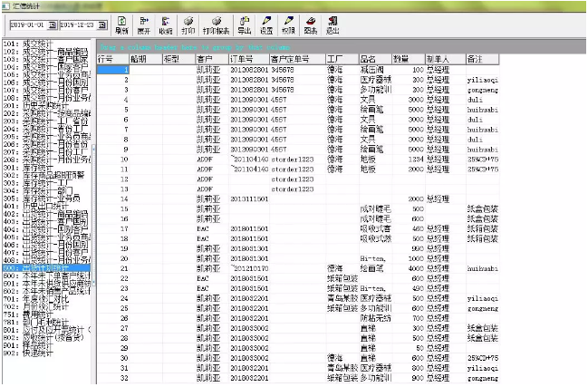Click 成对睫毛 product cell in row 15
Image resolution: width=588 pixels, height=387 pixels.
point(375,208)
